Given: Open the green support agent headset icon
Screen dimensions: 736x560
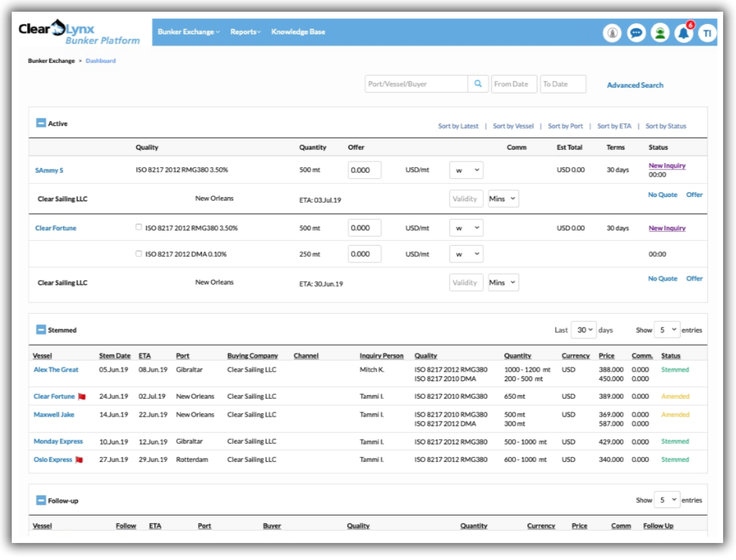Looking at the screenshot, I should [660, 33].
